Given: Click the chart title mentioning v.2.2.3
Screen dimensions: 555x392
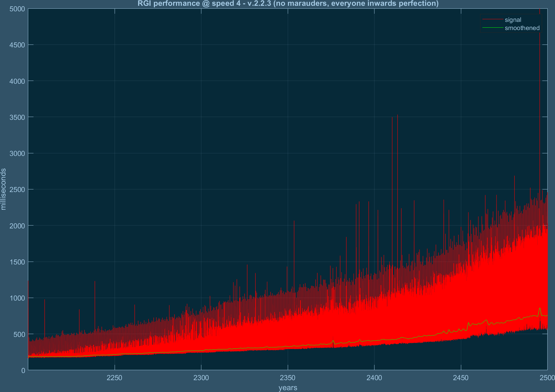Looking at the screenshot, I should pos(288,3).
